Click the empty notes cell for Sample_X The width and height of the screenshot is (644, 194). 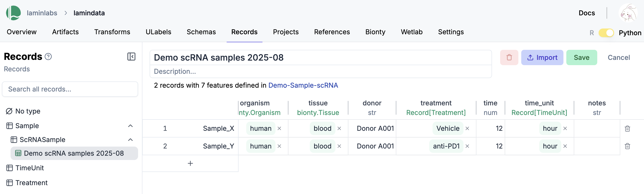(x=597, y=128)
